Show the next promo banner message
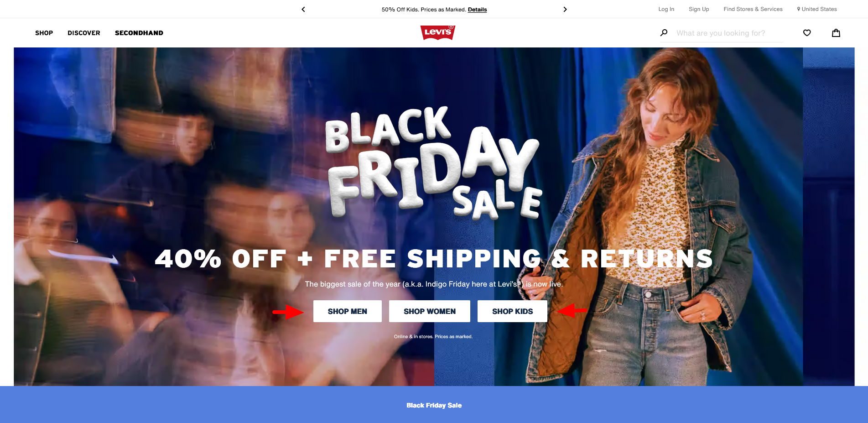 click(x=565, y=9)
